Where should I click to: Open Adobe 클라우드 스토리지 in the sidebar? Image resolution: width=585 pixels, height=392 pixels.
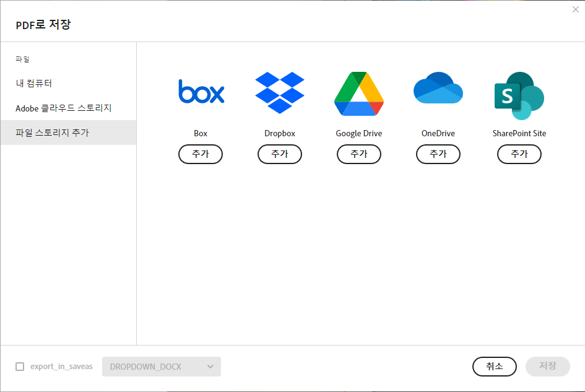point(68,108)
